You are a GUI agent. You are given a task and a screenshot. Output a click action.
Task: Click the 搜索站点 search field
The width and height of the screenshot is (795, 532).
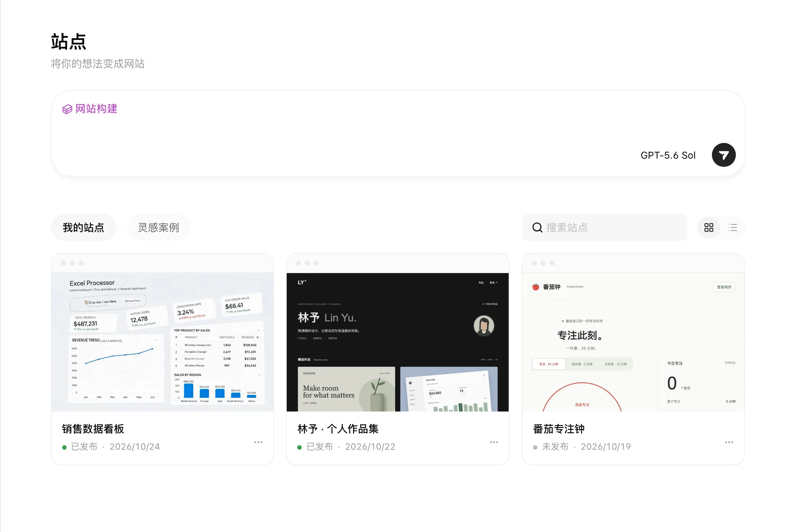(x=604, y=227)
